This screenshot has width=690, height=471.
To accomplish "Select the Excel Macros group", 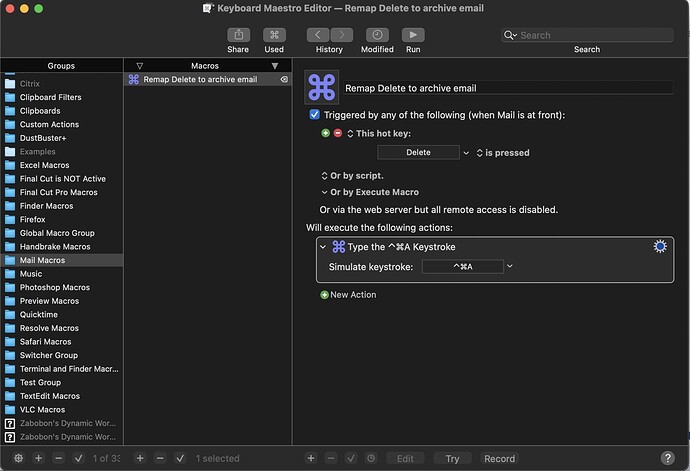I will [62, 165].
